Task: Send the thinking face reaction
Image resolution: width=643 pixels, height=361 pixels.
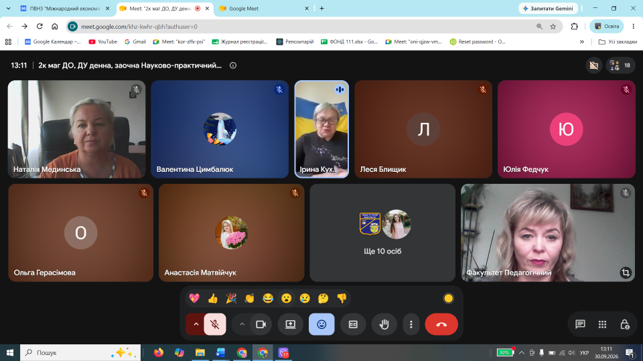Action: [x=323, y=298]
